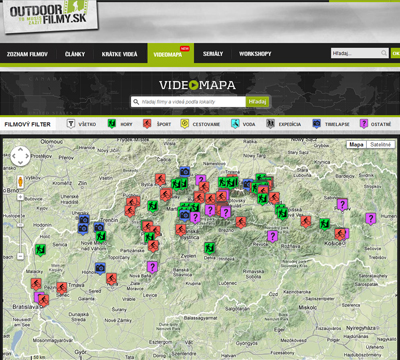The height and width of the screenshot is (360, 400).
Task: Filter the map by Voda
Action: point(243,124)
